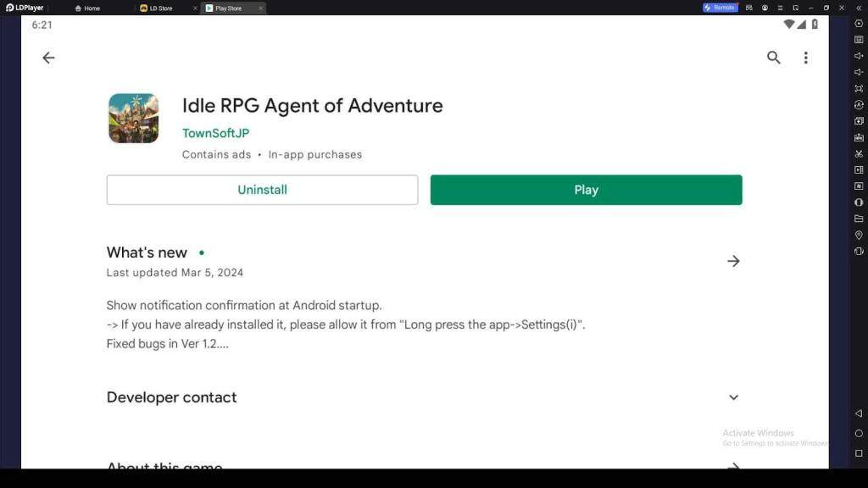Viewport: 868px width, 488px height.
Task: Click the half-filled circle sidebar icon
Action: click(859, 202)
